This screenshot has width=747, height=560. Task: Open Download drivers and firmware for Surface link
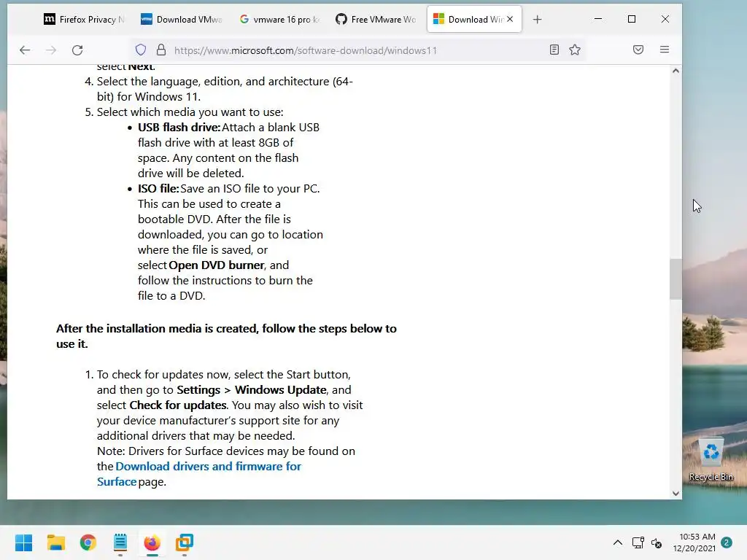pyautogui.click(x=198, y=474)
